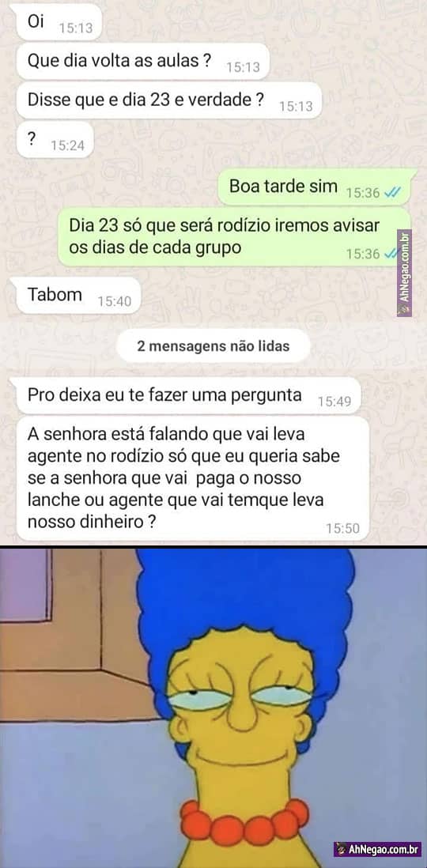The image size is (427, 868).
Task: Click double checkmark on the rodízio message
Action: tap(391, 254)
